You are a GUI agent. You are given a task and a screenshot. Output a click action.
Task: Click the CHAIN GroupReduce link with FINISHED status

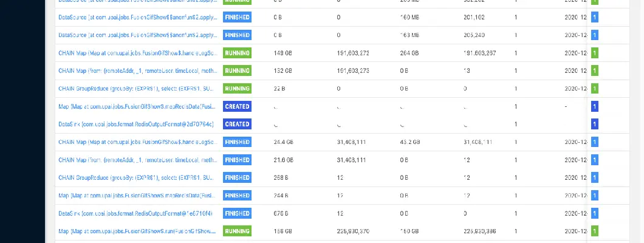pyautogui.click(x=135, y=177)
